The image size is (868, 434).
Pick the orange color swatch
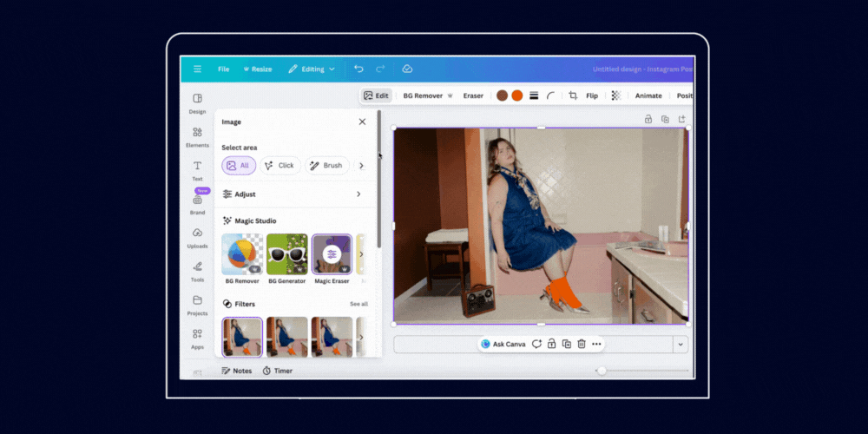(x=517, y=95)
